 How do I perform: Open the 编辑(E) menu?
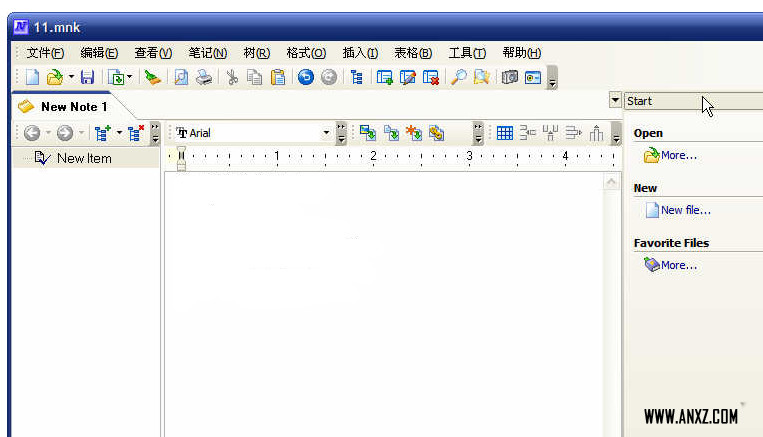pos(99,53)
